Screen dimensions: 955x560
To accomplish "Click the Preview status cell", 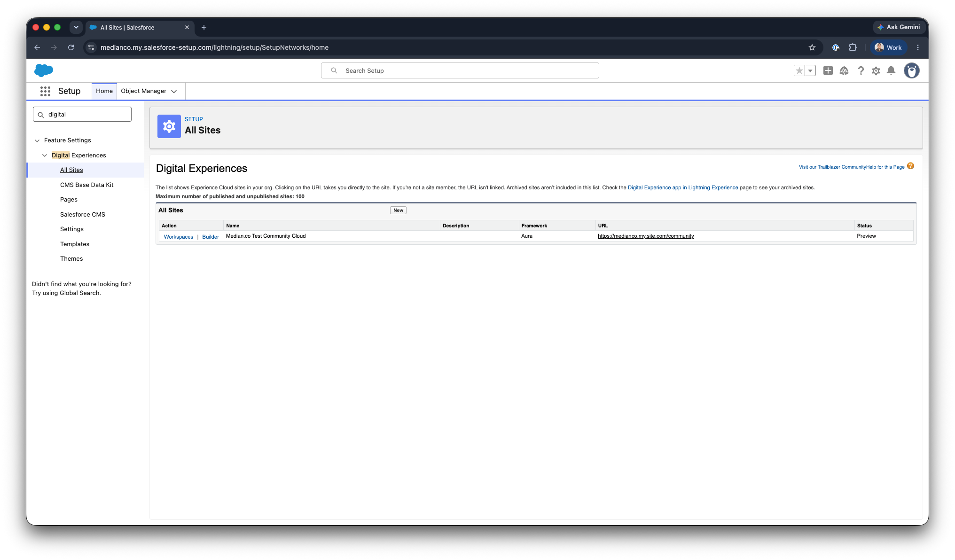I will point(866,236).
